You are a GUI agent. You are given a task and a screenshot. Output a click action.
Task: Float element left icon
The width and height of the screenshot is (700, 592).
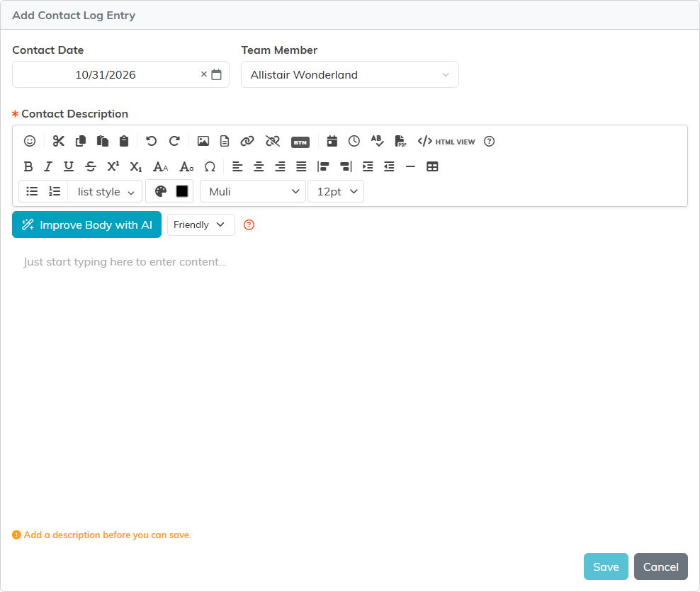tap(323, 166)
